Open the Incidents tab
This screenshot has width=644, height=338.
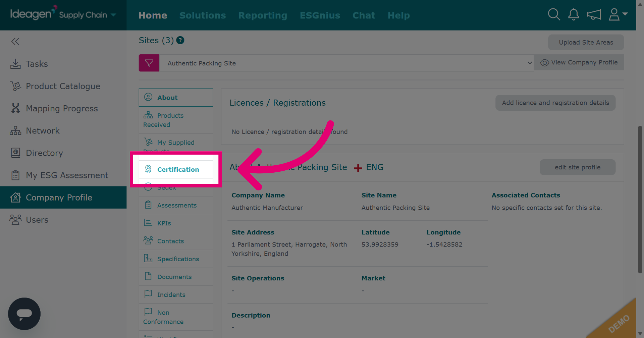click(x=176, y=294)
